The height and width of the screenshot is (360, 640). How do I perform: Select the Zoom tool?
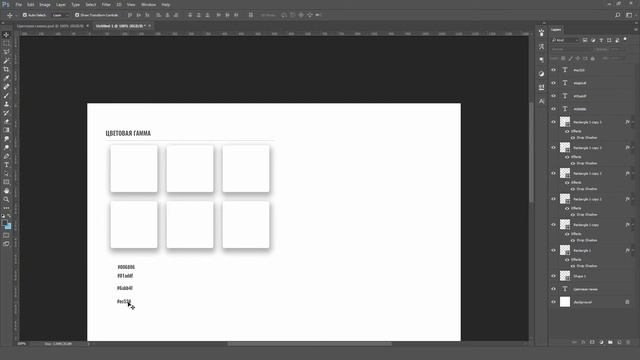[x=6, y=200]
